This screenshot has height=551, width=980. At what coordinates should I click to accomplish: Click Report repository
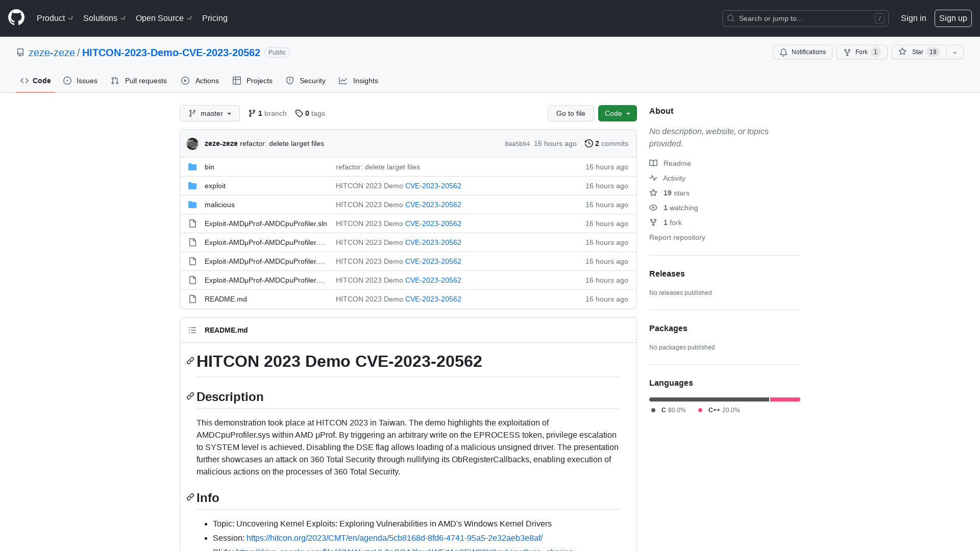(677, 237)
